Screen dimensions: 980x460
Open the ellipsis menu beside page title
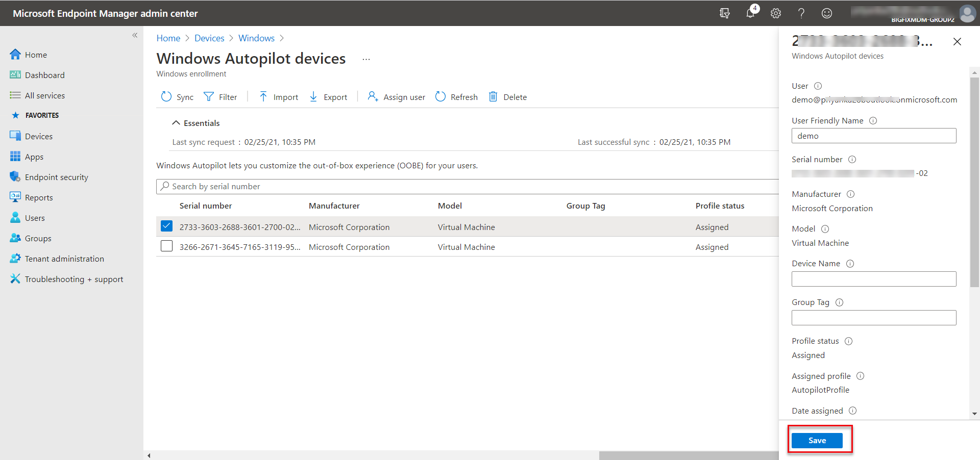[366, 59]
